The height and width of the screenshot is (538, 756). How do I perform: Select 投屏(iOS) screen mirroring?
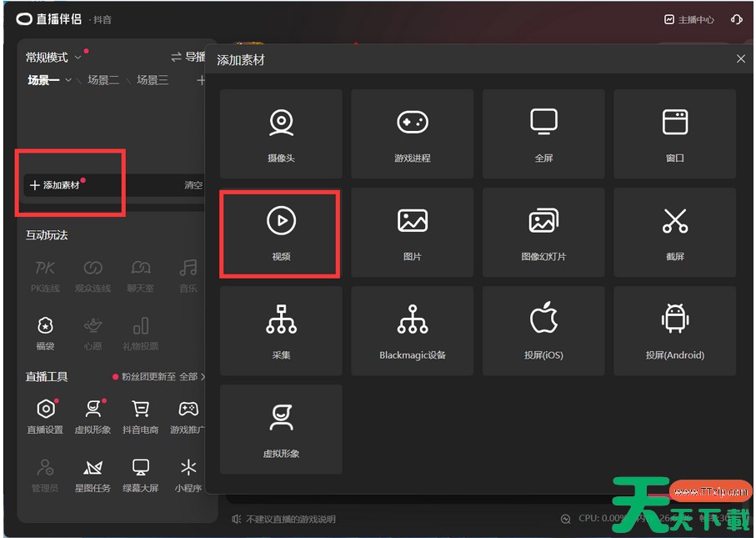[x=543, y=331]
